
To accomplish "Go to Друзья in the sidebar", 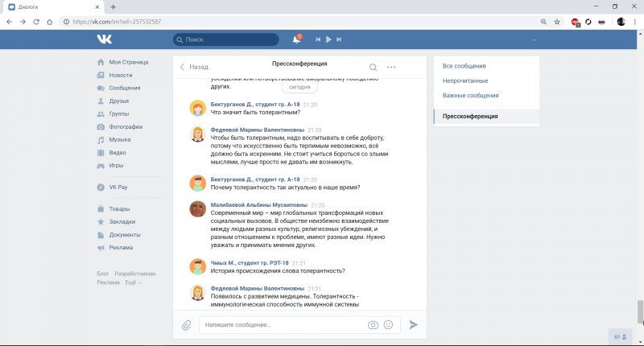I will click(119, 101).
